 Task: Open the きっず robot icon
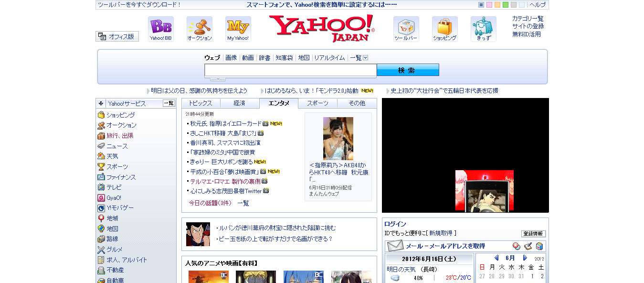[x=484, y=29]
